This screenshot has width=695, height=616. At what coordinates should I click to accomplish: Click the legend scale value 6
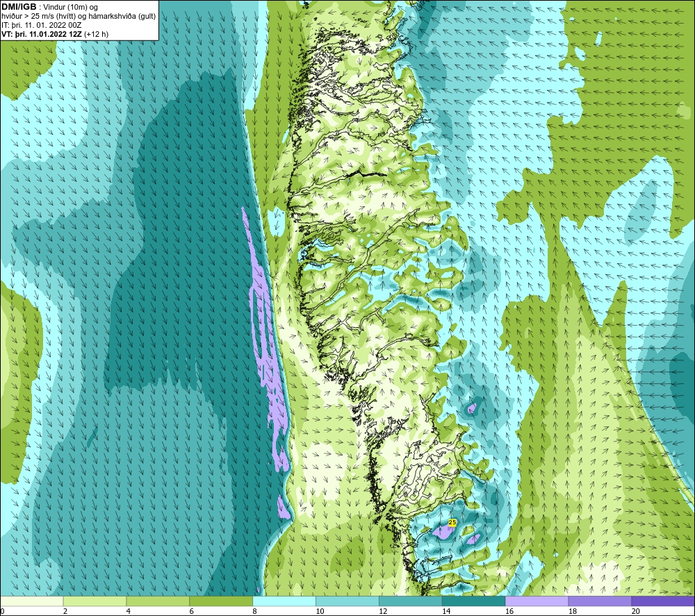(x=192, y=611)
